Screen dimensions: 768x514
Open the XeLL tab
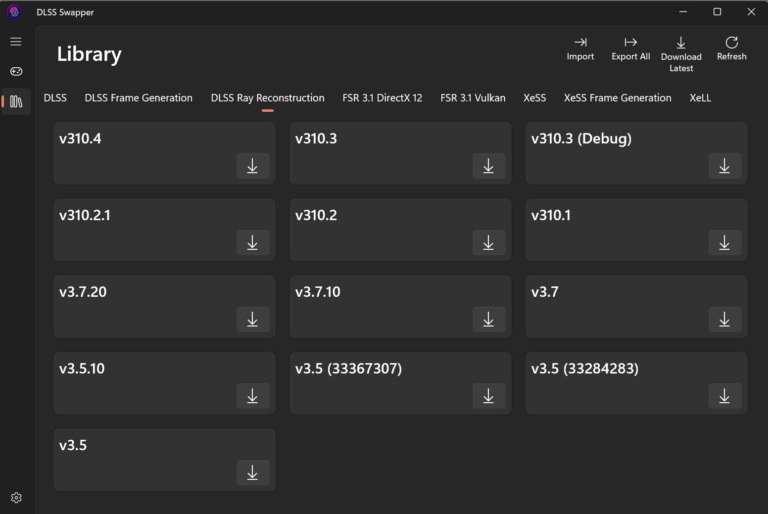pos(700,98)
